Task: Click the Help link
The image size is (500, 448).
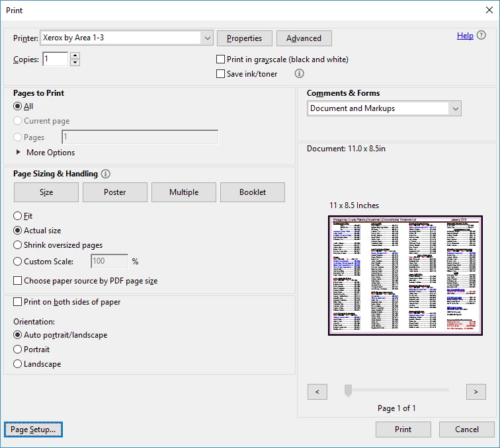Action: point(465,36)
